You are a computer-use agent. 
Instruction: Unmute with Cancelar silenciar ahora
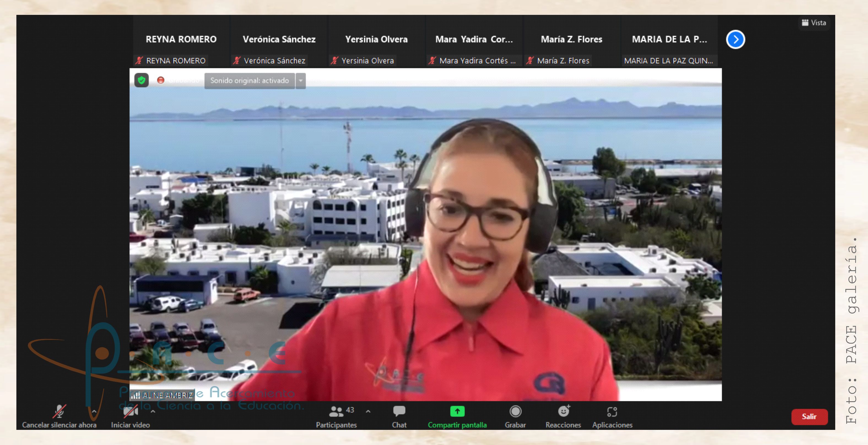[59, 412]
